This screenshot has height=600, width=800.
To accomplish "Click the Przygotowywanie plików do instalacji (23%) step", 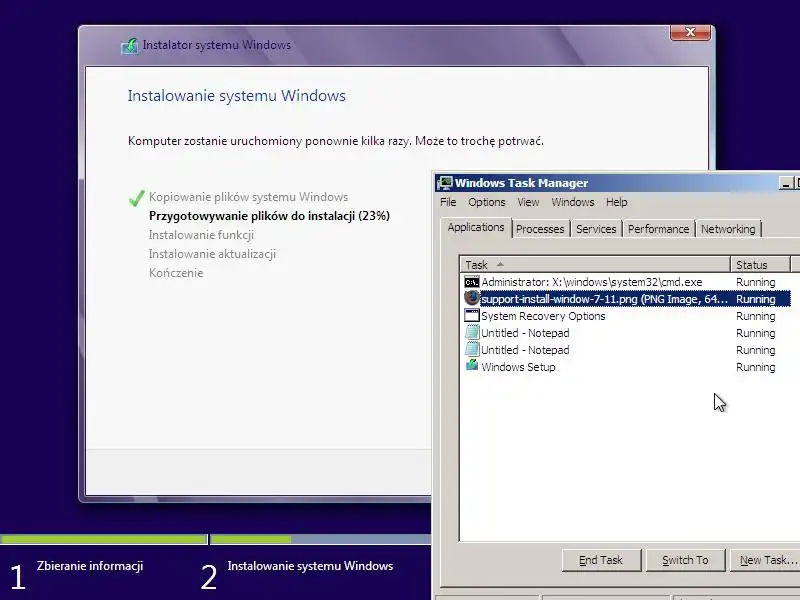I will [269, 216].
